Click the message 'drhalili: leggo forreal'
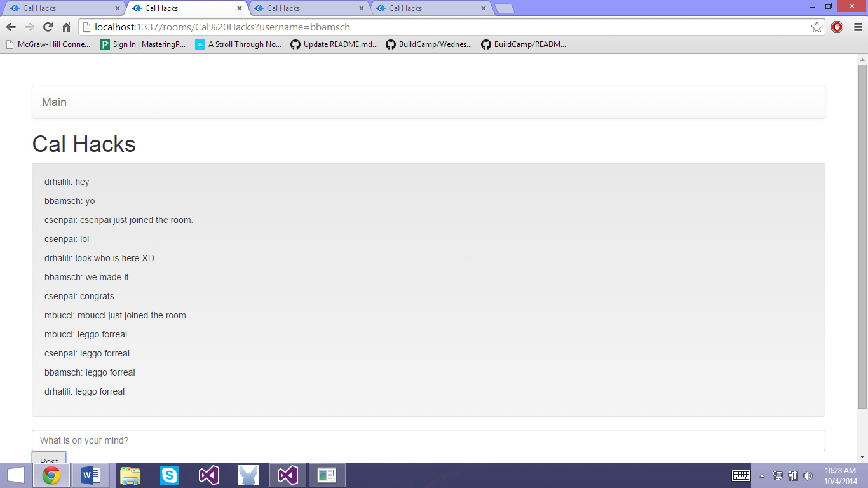Image resolution: width=868 pixels, height=488 pixels. 85,391
